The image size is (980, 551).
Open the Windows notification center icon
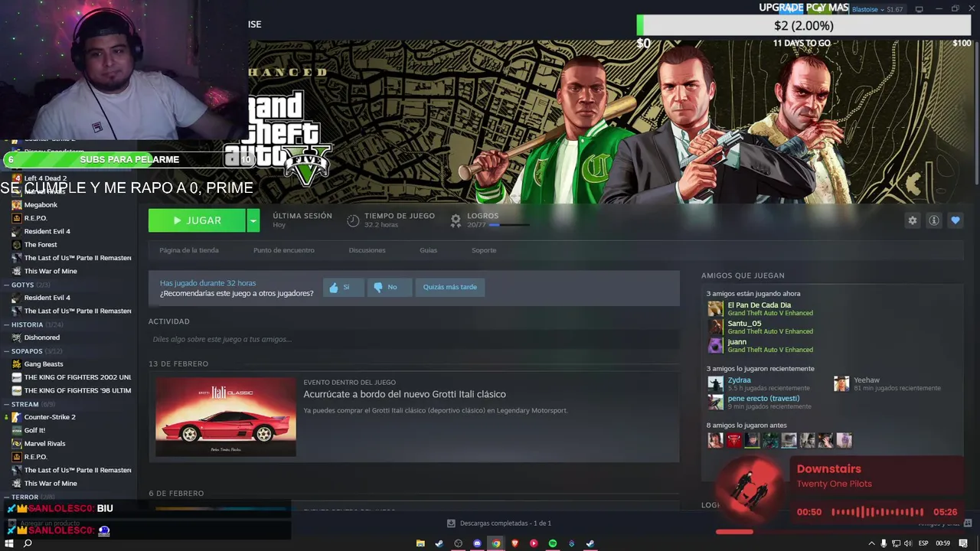pos(964,543)
